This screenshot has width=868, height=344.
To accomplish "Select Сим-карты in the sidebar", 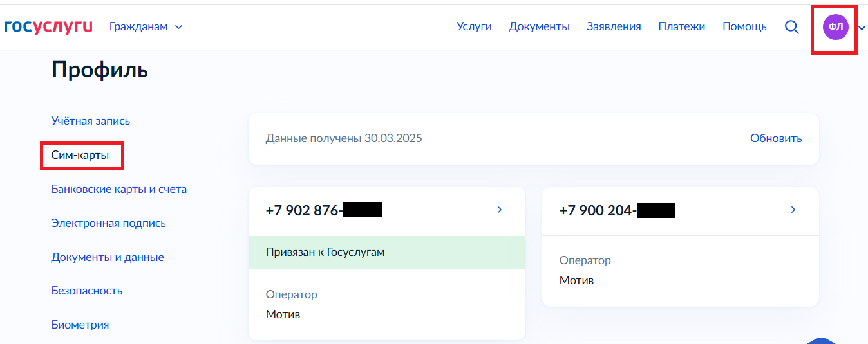I will click(80, 156).
